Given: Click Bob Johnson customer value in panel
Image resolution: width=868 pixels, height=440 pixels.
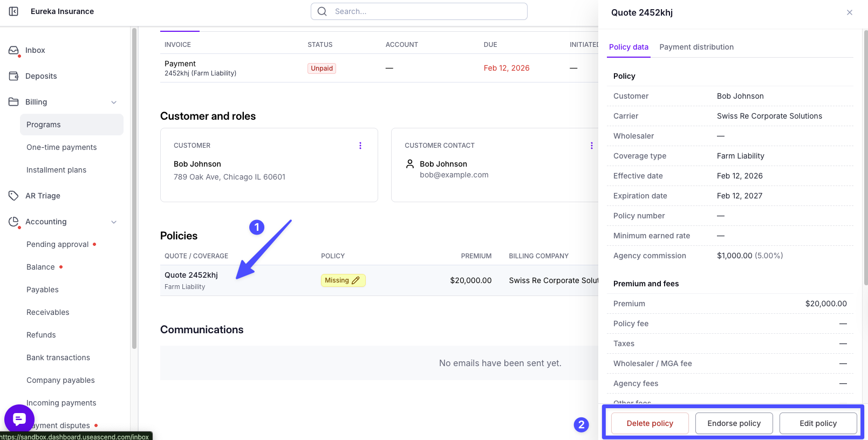Looking at the screenshot, I should click(740, 96).
